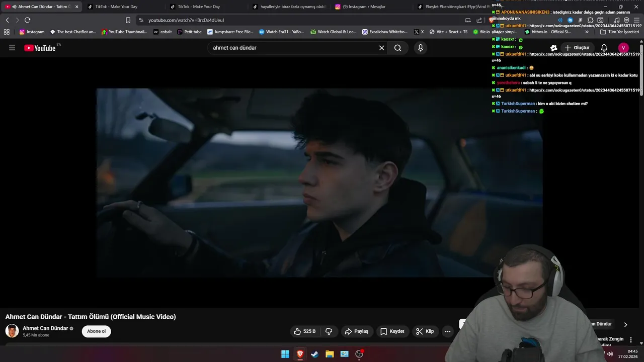Open the Brave VPN shield icon
Screen dimensions: 644x362
point(626,20)
